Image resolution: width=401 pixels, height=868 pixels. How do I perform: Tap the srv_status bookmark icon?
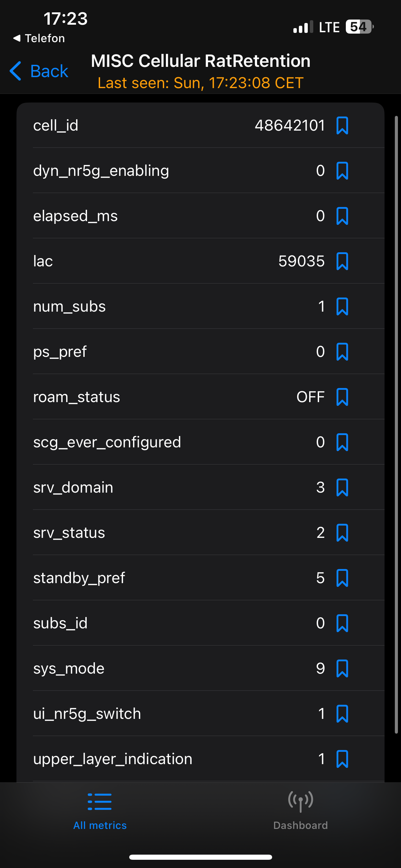[x=342, y=533]
